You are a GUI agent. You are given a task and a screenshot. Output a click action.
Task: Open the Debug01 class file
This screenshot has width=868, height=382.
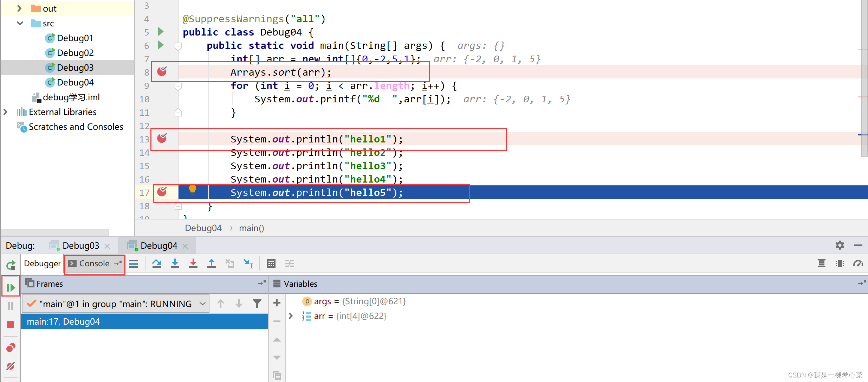[75, 38]
